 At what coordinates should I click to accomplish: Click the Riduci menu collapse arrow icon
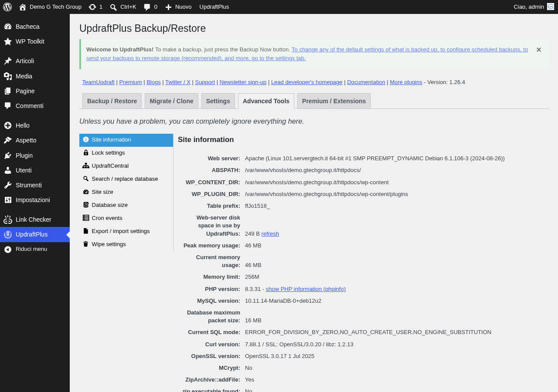coord(8,249)
